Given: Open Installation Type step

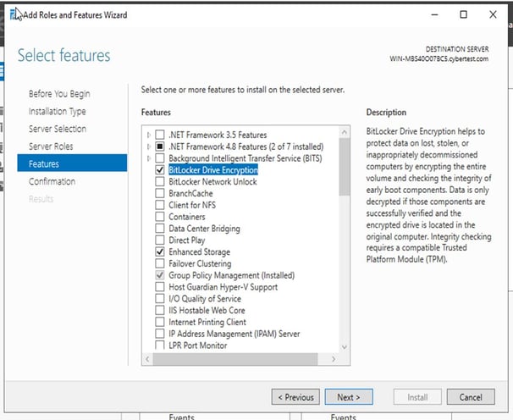Looking at the screenshot, I should pyautogui.click(x=58, y=111).
